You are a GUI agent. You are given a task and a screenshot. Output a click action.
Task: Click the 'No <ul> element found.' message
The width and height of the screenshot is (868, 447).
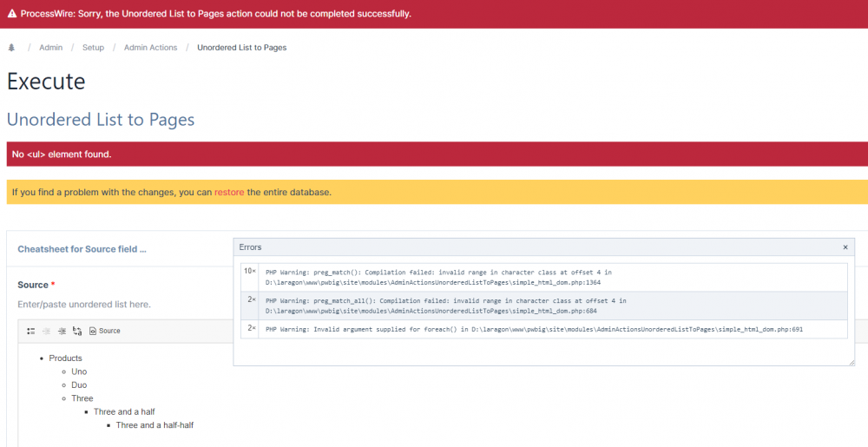pyautogui.click(x=62, y=154)
